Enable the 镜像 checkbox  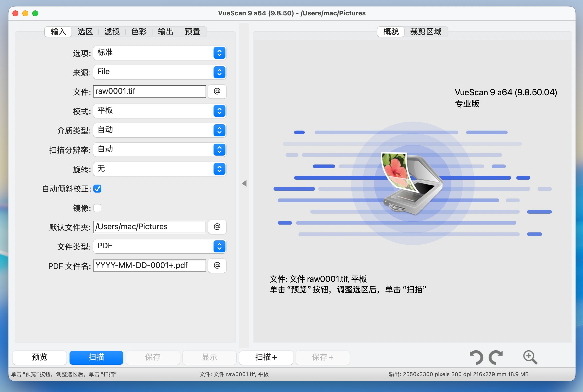point(97,208)
